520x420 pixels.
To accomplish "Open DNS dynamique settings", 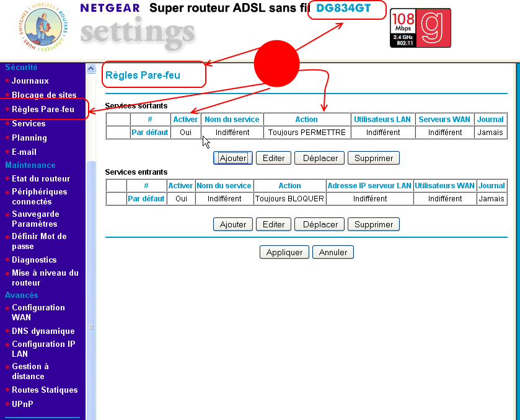I will tap(43, 331).
